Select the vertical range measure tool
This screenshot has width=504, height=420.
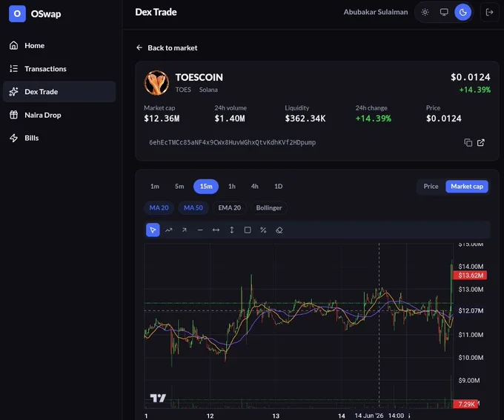click(x=232, y=230)
